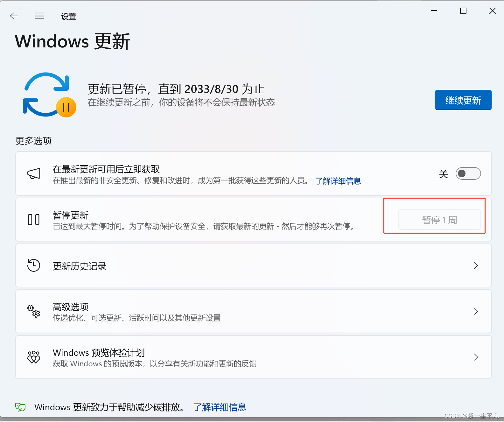Expand 高级选项 chevron arrow
Viewport: 504px width, 422px height.
476,311
